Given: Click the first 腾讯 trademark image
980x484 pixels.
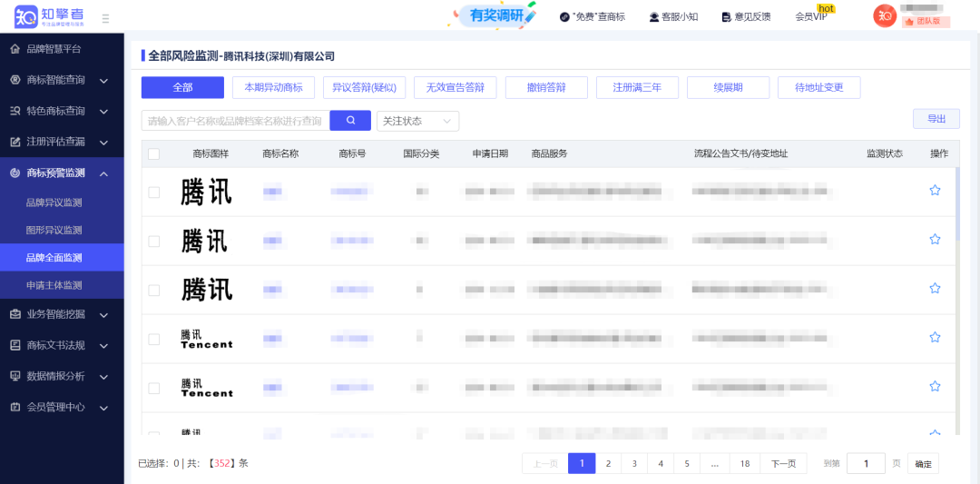Looking at the screenshot, I should [206, 192].
